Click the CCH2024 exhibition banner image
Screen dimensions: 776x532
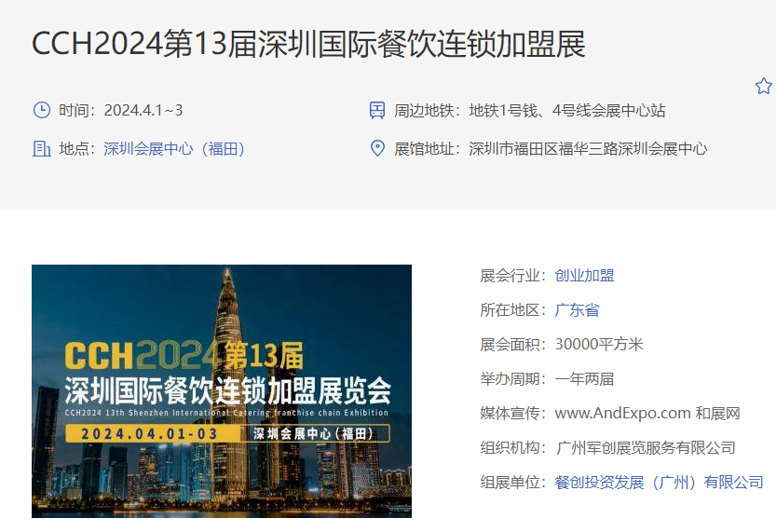coord(222,391)
